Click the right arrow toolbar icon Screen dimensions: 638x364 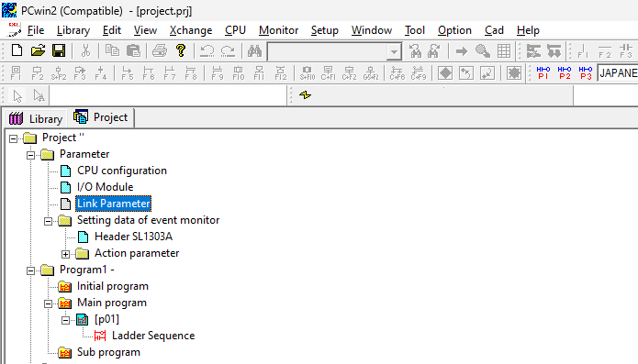tap(462, 51)
